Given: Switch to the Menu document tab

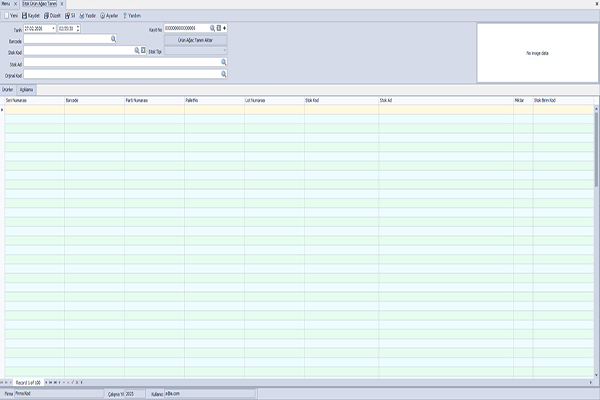Looking at the screenshot, I should (9, 4).
